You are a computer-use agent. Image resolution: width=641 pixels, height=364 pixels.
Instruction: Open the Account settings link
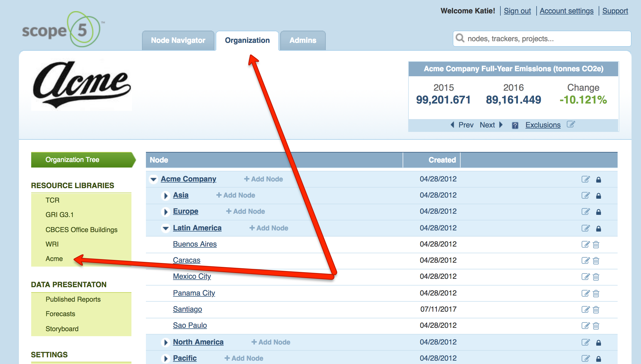566,11
